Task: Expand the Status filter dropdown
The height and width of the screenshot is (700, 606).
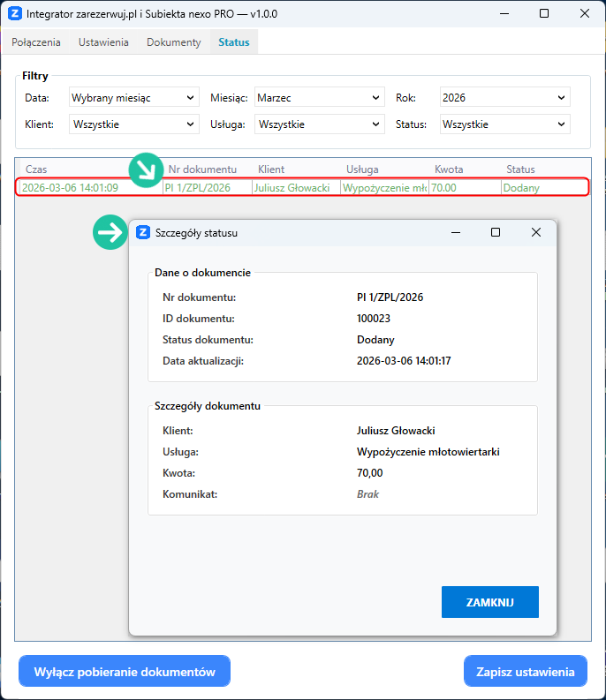Action: (504, 124)
